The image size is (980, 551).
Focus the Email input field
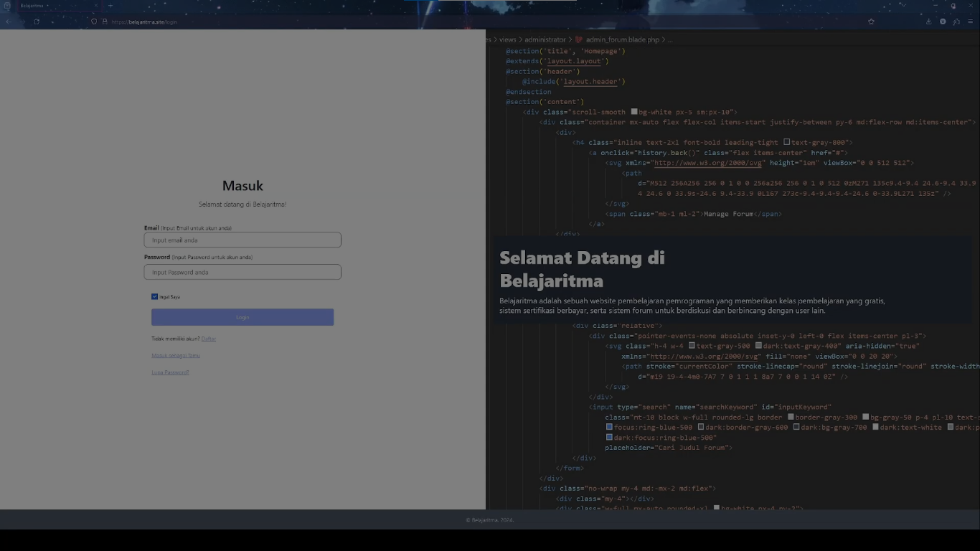point(242,240)
